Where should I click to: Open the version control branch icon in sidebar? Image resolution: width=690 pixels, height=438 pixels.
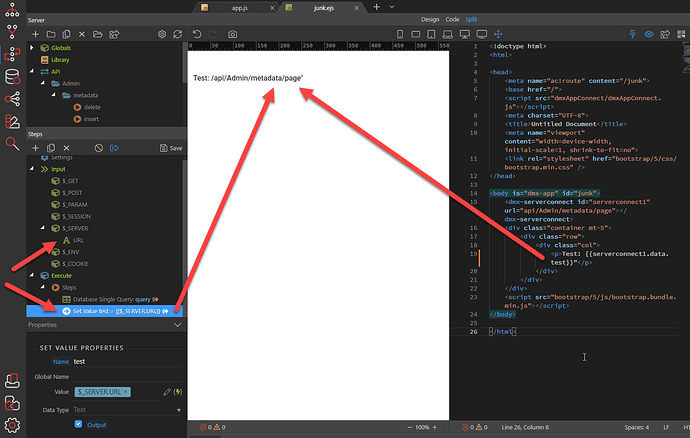[12, 32]
